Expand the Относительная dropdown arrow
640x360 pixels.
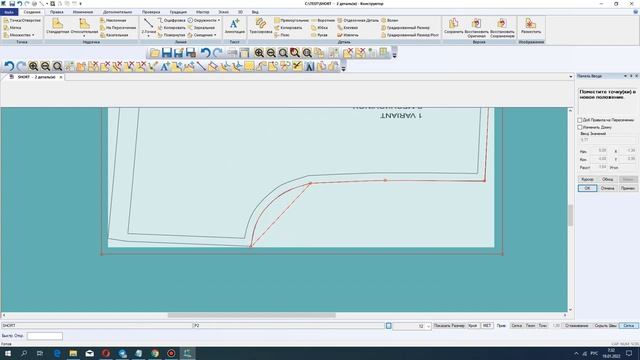click(84, 36)
